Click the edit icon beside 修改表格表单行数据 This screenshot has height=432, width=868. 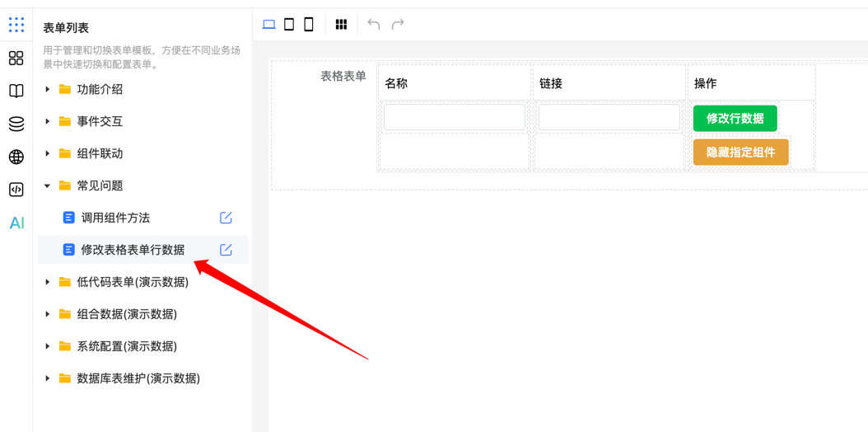[x=226, y=250]
